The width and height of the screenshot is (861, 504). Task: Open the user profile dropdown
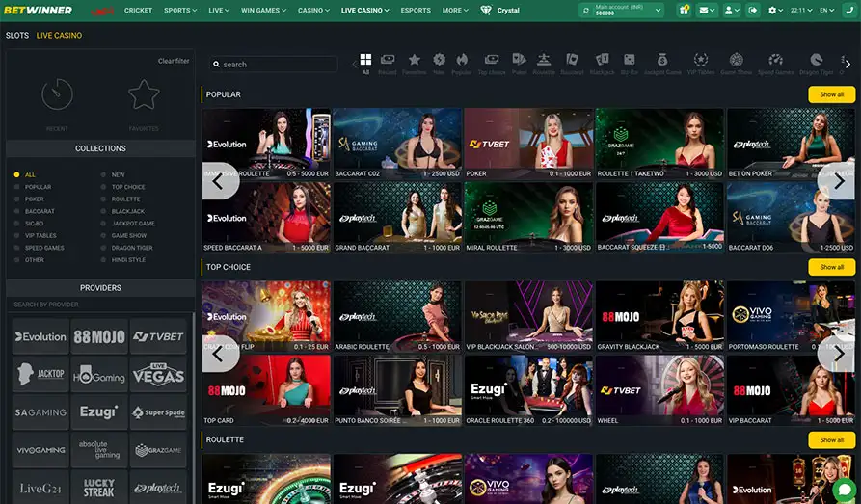[732, 10]
